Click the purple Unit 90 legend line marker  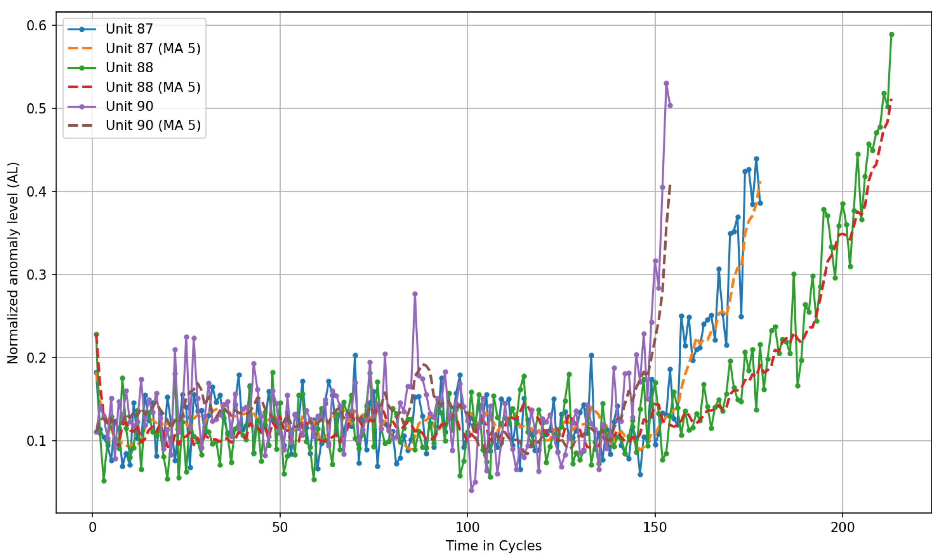(x=82, y=106)
